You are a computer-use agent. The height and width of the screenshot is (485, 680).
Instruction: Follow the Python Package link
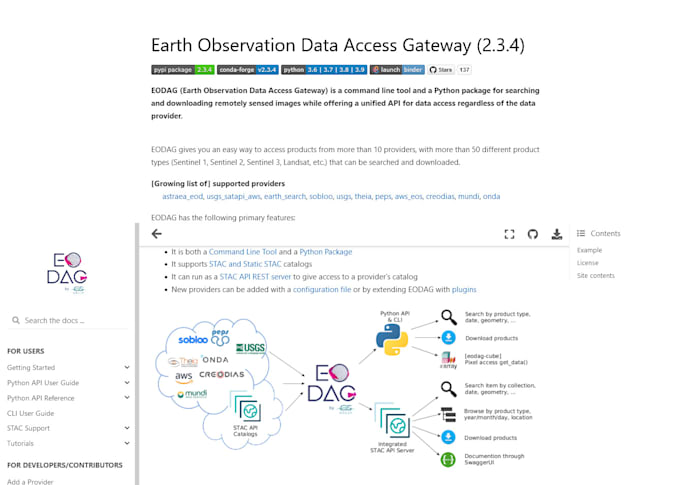coord(326,252)
